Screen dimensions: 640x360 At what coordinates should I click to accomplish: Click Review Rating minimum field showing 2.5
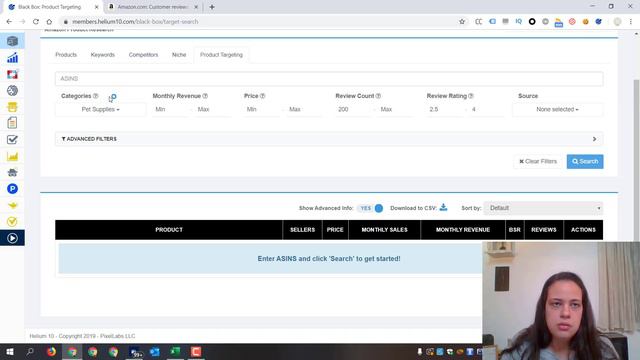445,109
